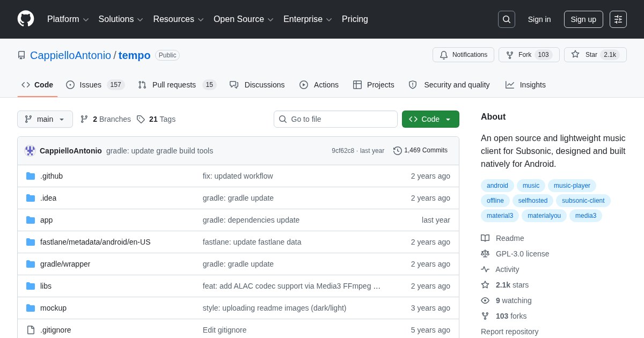Go to the Insights tab
The image size is (644, 338).
coord(525,85)
